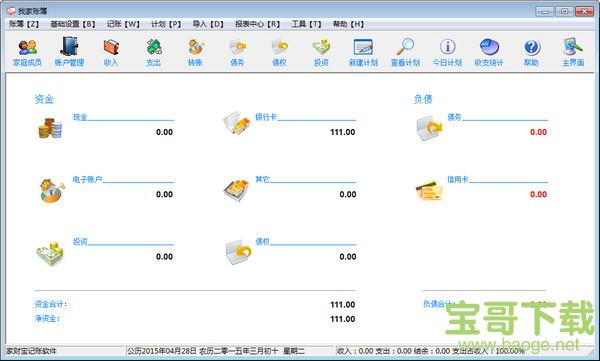This screenshot has width=600, height=361.
Task: Open the 帮助 [H] menu
Action: (x=348, y=24)
